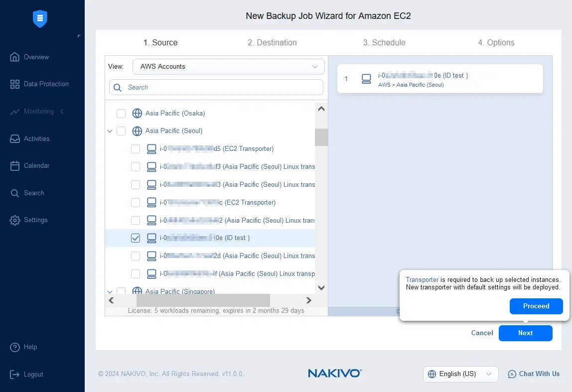Go to the 2. Destination step

[272, 43]
